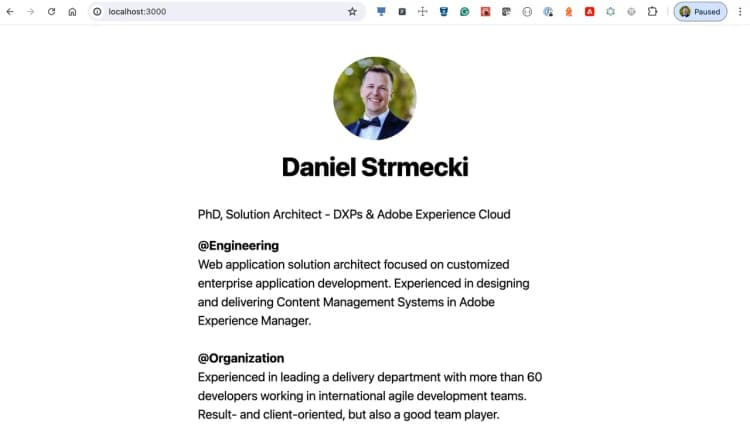
Task: Click the orange figure extension icon
Action: [568, 12]
